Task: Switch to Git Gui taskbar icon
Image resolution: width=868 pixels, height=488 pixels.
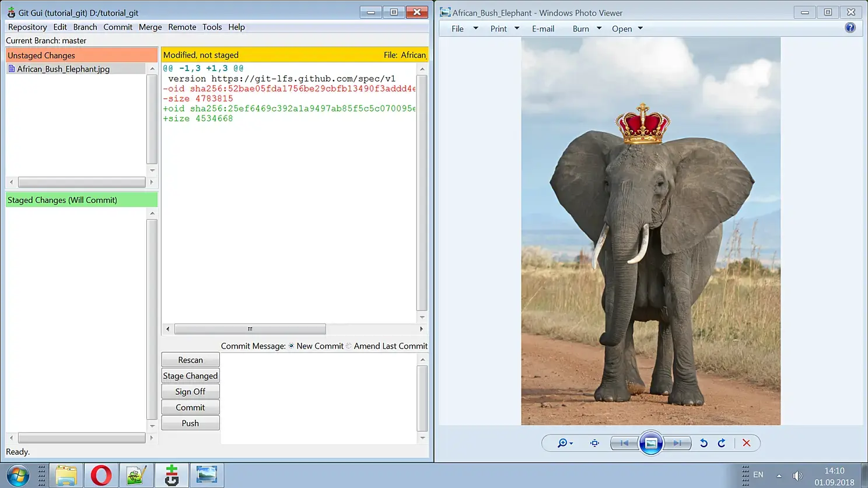Action: click(x=171, y=476)
